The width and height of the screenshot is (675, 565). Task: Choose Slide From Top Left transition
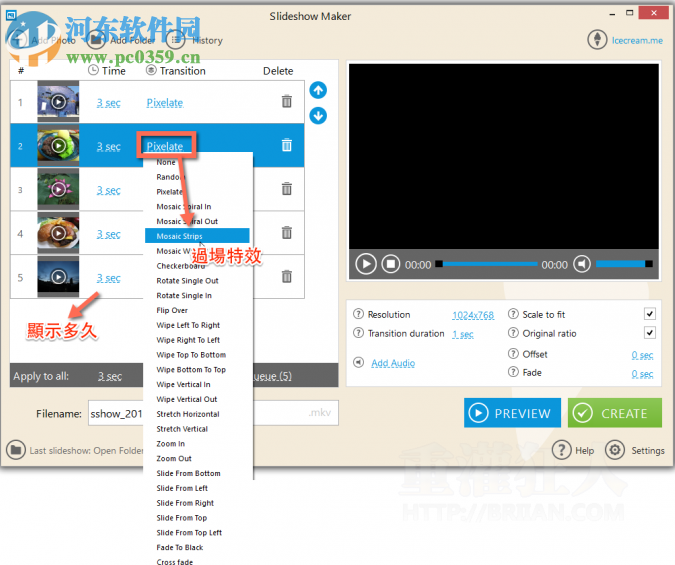tap(189, 533)
